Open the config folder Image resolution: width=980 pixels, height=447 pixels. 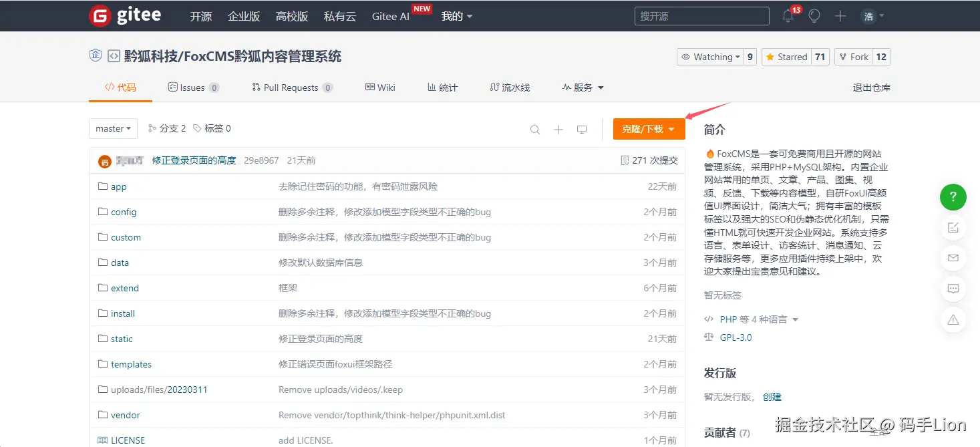124,212
